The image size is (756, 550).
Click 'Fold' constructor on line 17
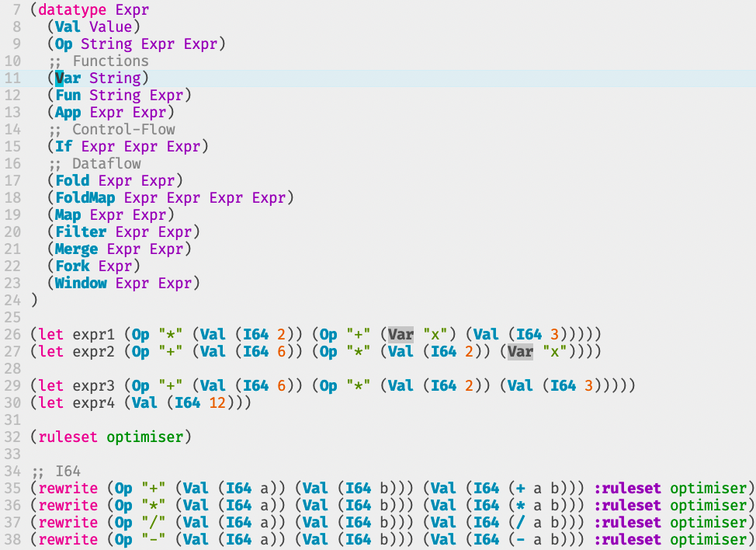coord(72,181)
